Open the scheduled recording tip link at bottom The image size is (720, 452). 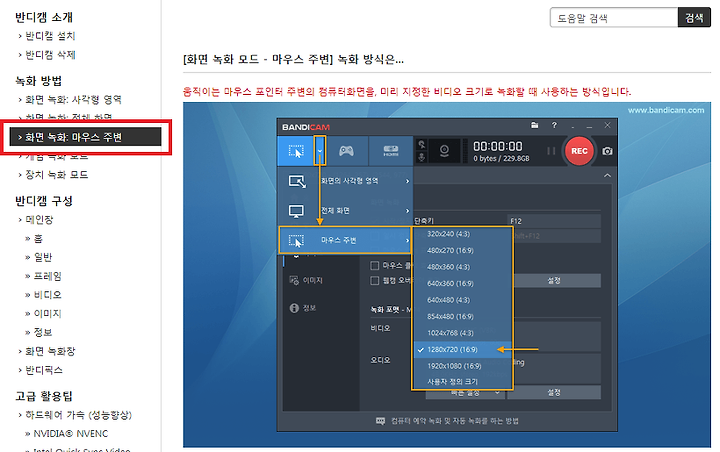[455, 421]
